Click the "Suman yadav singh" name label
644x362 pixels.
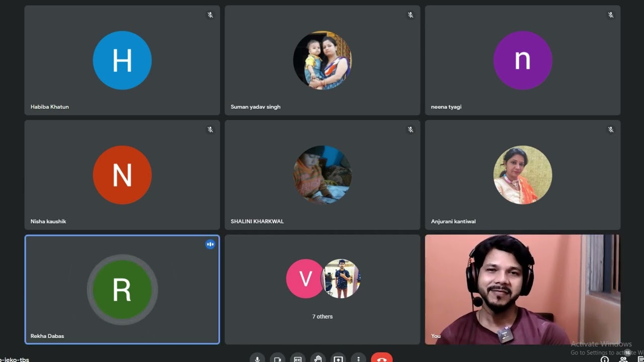click(x=256, y=107)
